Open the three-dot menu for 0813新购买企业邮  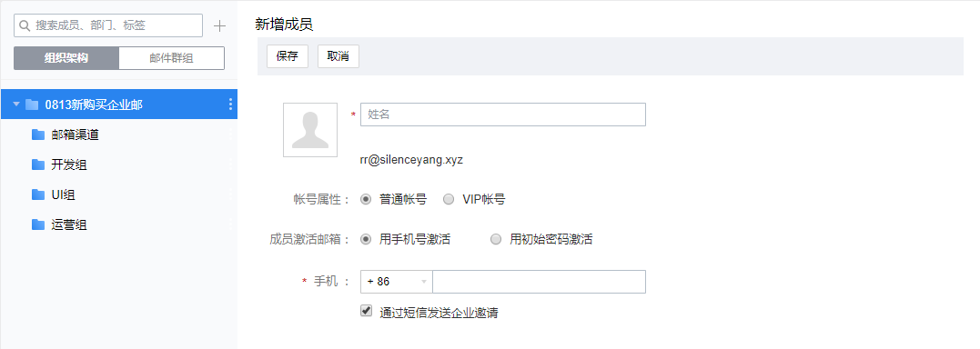(230, 105)
